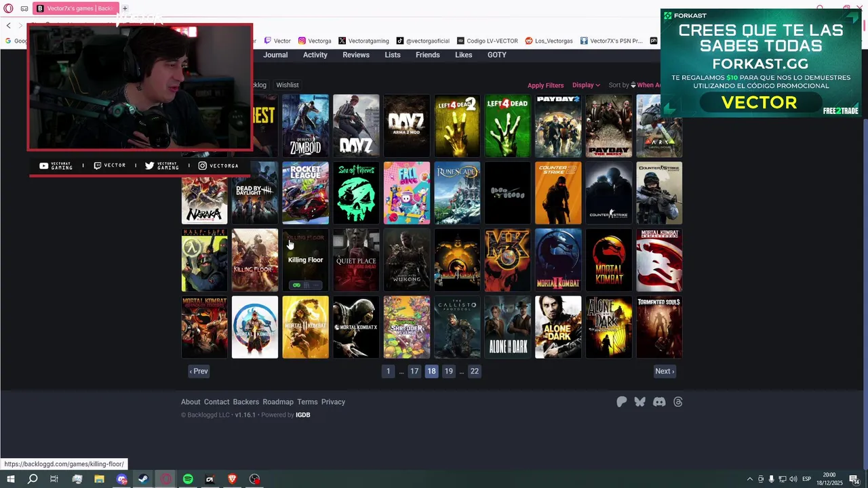Open the Dead by Daylight cover
The width and height of the screenshot is (868, 488).
(x=255, y=193)
